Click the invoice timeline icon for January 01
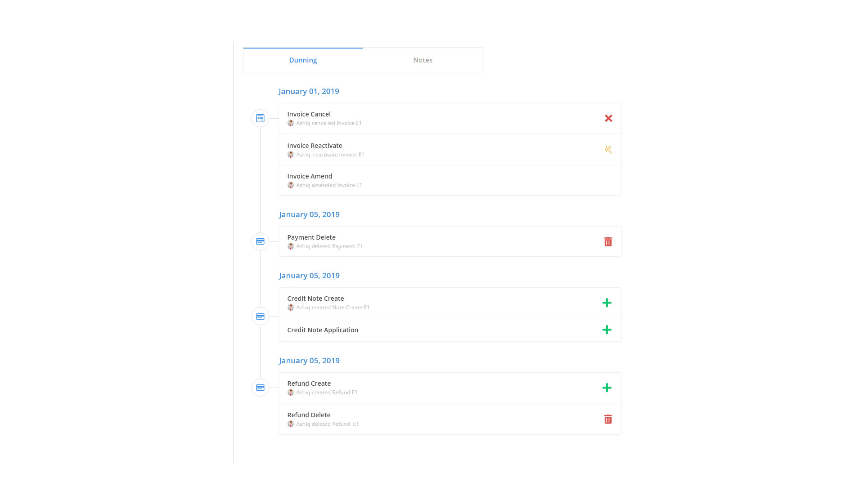Image resolution: width=864 pixels, height=504 pixels. [x=260, y=118]
